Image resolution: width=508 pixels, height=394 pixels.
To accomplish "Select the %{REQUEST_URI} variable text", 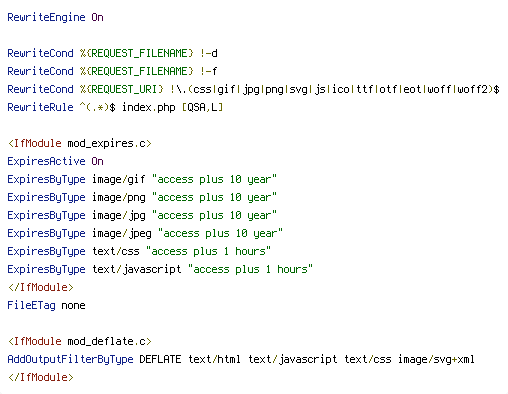I will tap(122, 89).
